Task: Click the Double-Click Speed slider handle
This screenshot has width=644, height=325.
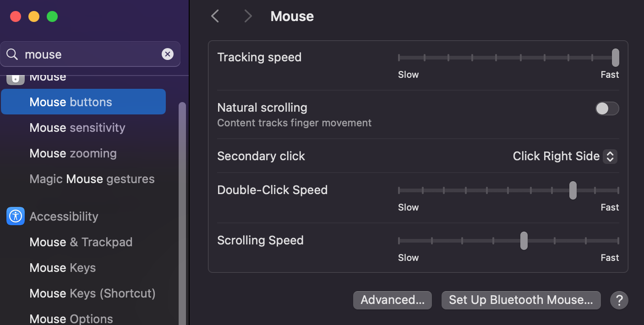Action: (573, 190)
